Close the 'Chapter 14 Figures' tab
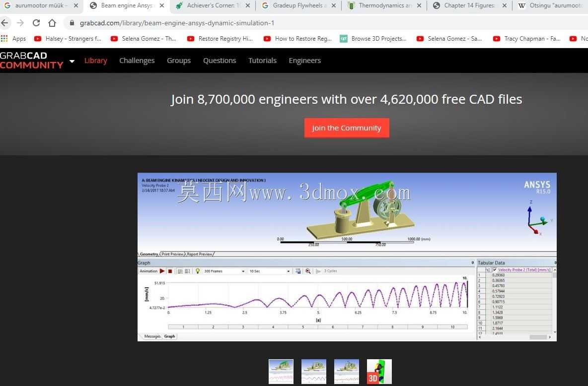Screen dimensions: 588x386 click(505, 5)
